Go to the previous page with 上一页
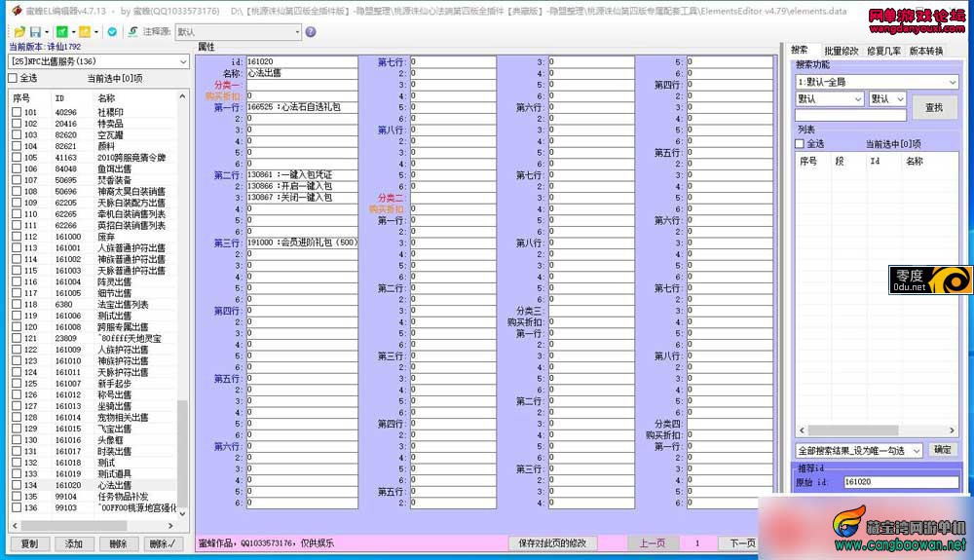Screen dimensions: 974x560 652,543
